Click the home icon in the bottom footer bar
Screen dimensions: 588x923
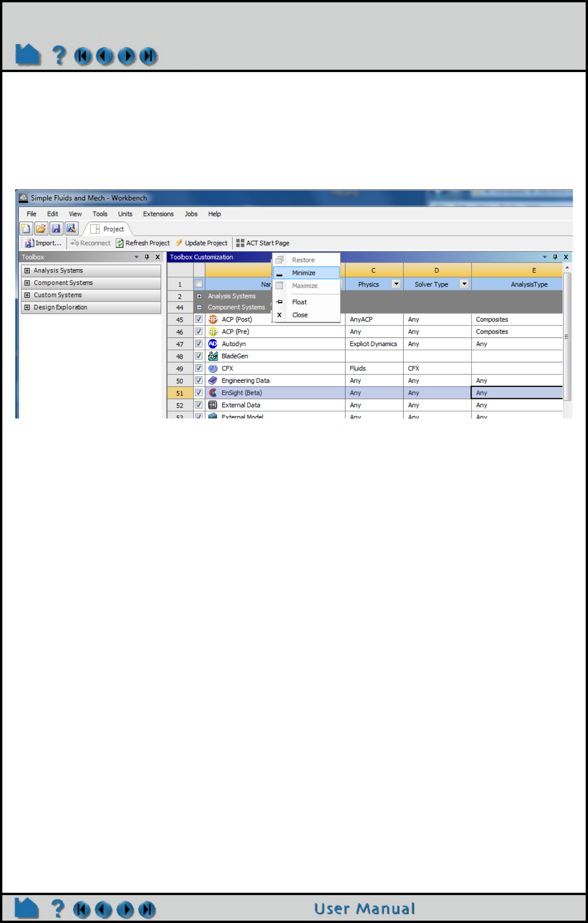(27, 908)
